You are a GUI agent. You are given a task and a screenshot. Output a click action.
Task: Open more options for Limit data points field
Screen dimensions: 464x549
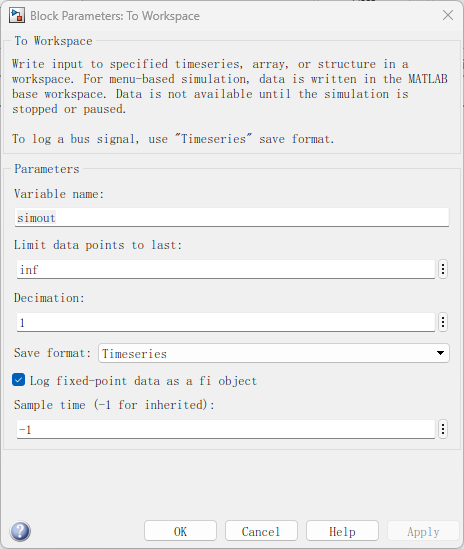coord(443,269)
